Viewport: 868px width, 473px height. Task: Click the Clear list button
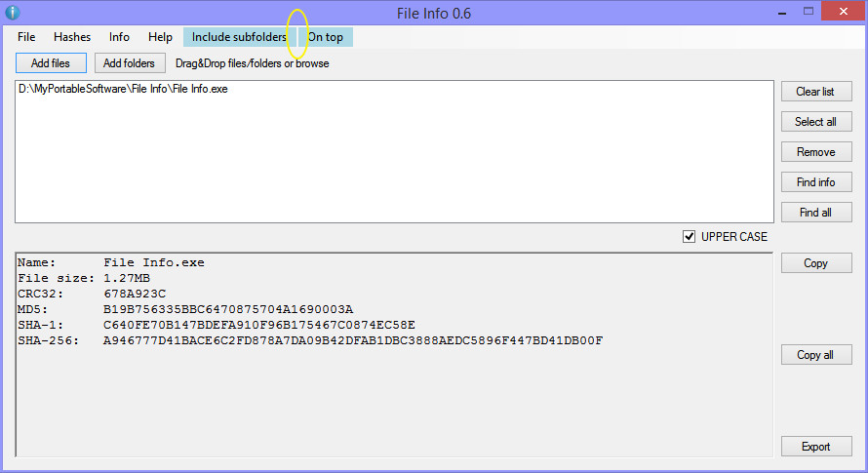(x=816, y=92)
